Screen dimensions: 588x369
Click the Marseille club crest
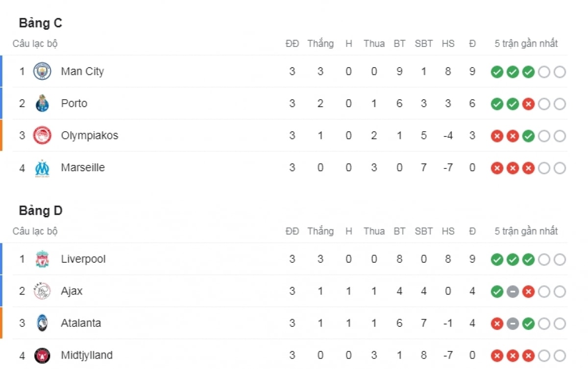[42, 168]
